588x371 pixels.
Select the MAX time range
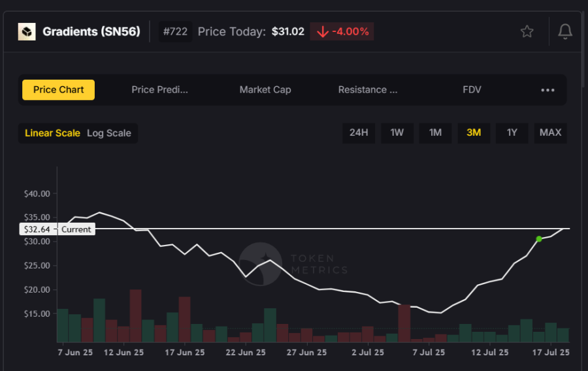[550, 133]
